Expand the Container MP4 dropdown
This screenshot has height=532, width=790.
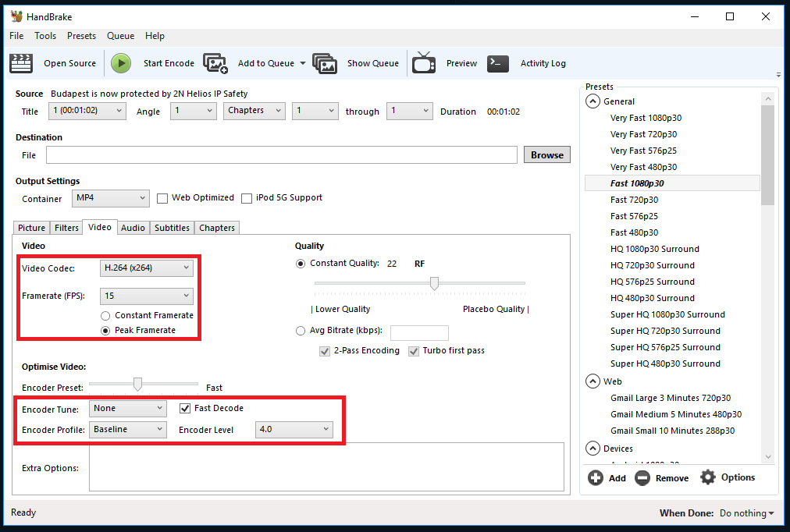(110, 198)
